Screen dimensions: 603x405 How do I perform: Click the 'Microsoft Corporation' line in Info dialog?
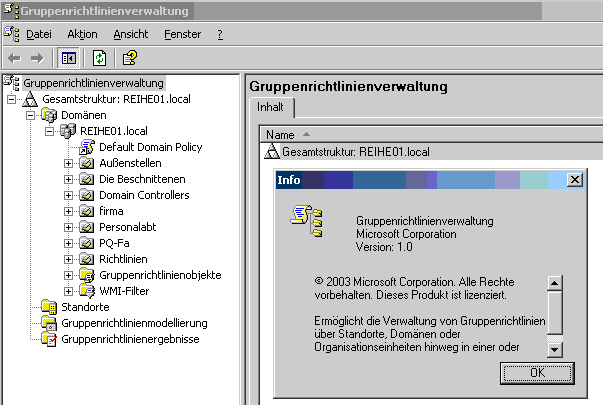click(406, 234)
